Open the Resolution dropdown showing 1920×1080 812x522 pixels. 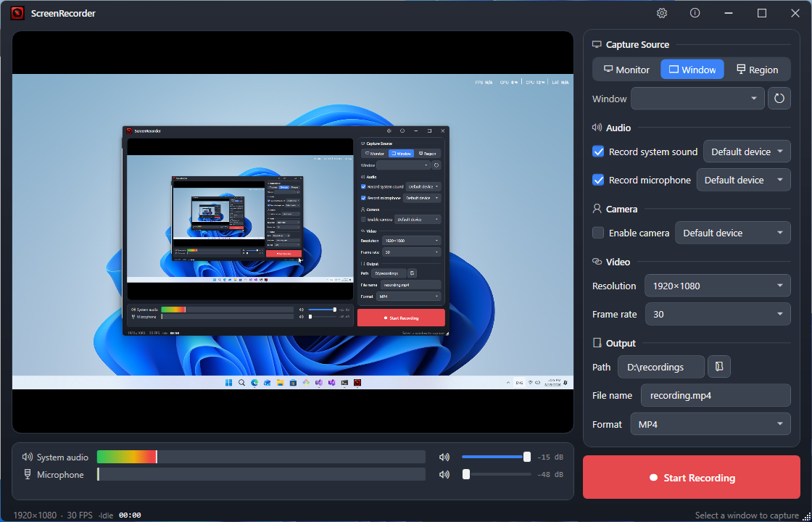[717, 286]
